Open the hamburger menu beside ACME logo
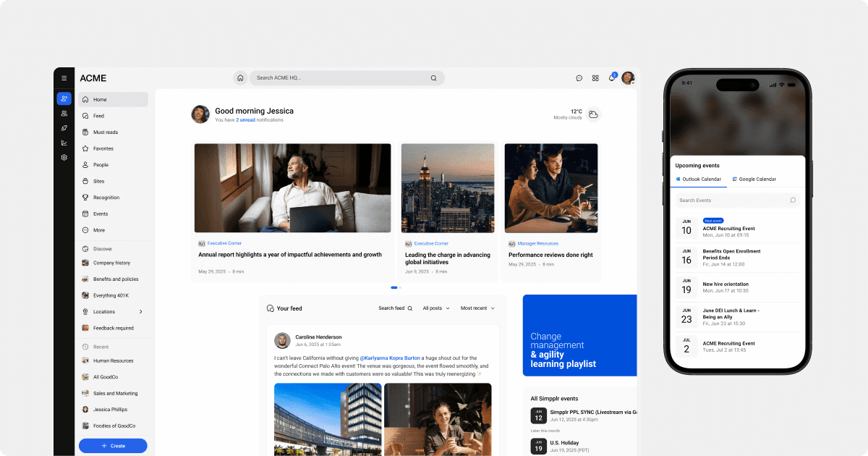The height and width of the screenshot is (456, 868). click(64, 78)
